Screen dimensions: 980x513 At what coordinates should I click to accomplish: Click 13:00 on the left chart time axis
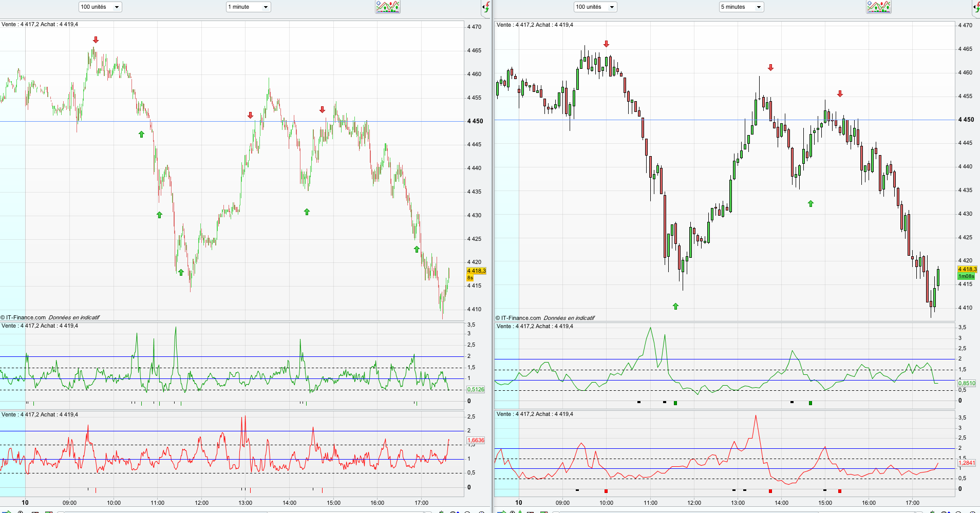[x=246, y=503]
